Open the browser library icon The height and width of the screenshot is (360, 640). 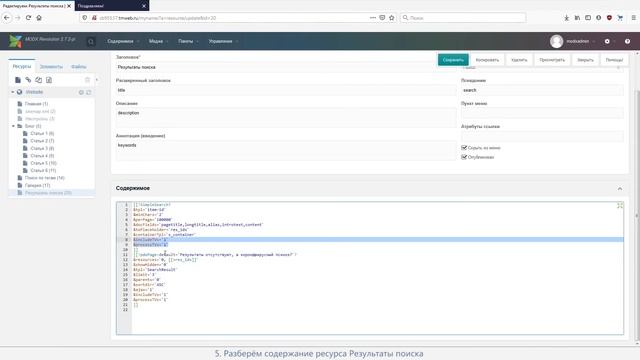pos(577,18)
